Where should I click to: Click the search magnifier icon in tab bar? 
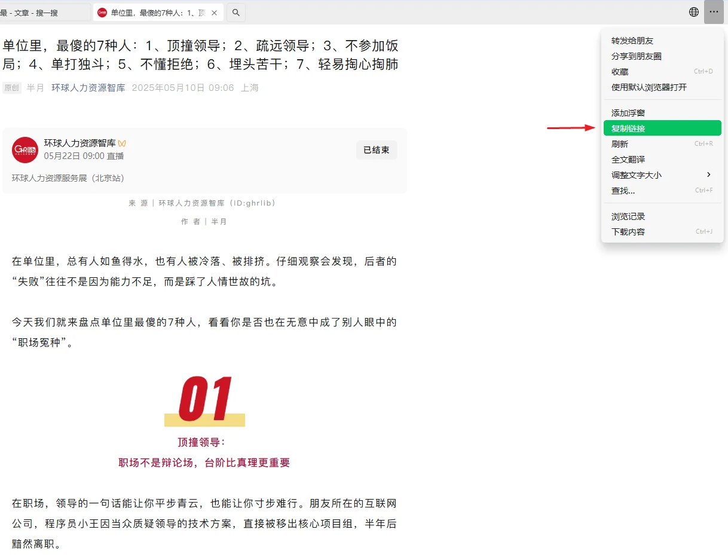[235, 12]
